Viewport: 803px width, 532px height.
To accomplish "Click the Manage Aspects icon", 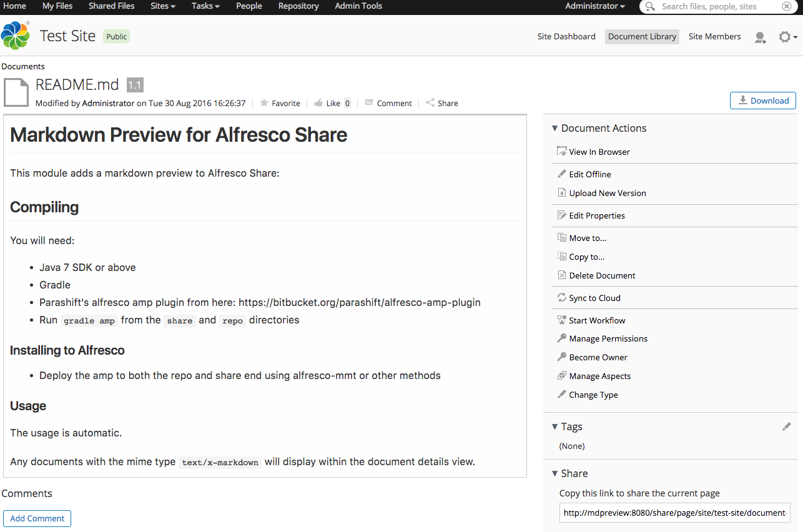I will click(562, 376).
